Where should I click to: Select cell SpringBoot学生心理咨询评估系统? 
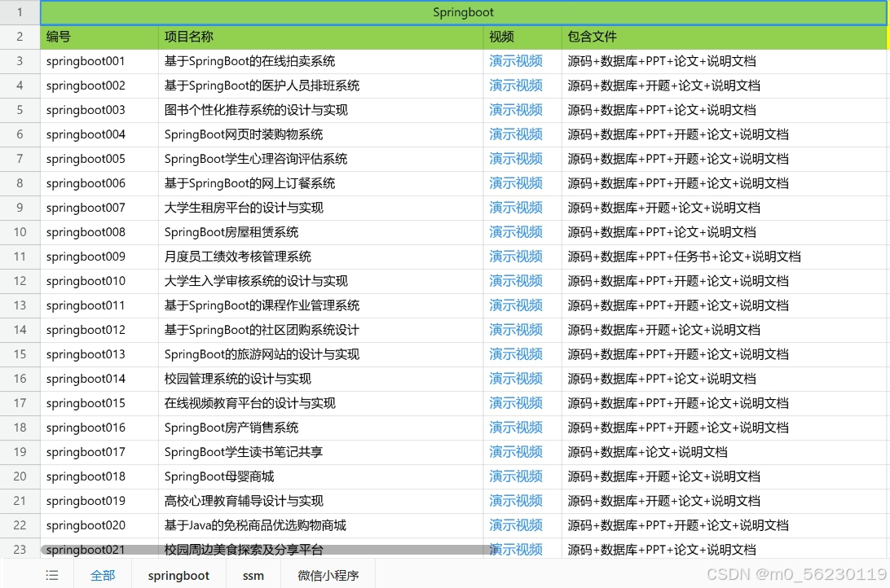pos(320,159)
